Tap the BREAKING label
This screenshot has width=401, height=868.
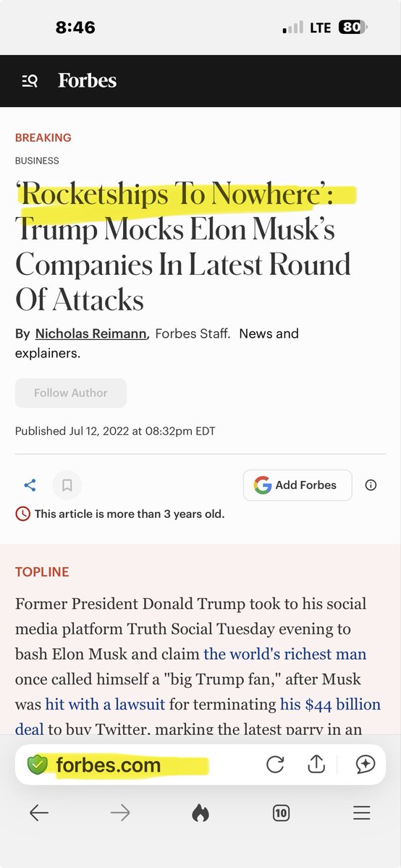point(43,137)
